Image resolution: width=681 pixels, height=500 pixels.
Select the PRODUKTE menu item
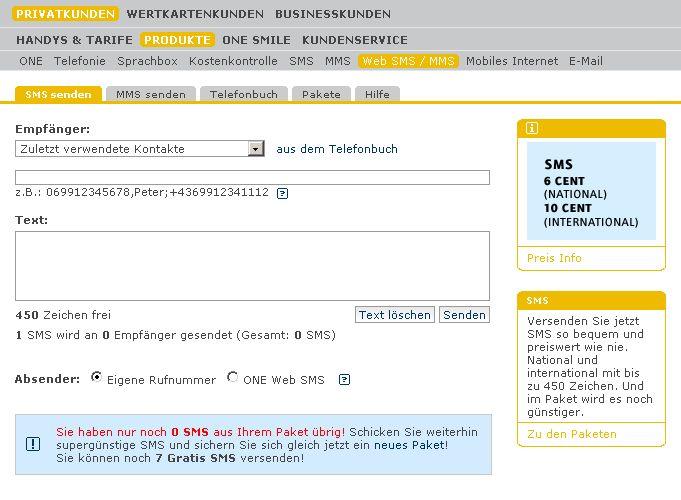pyautogui.click(x=177, y=40)
